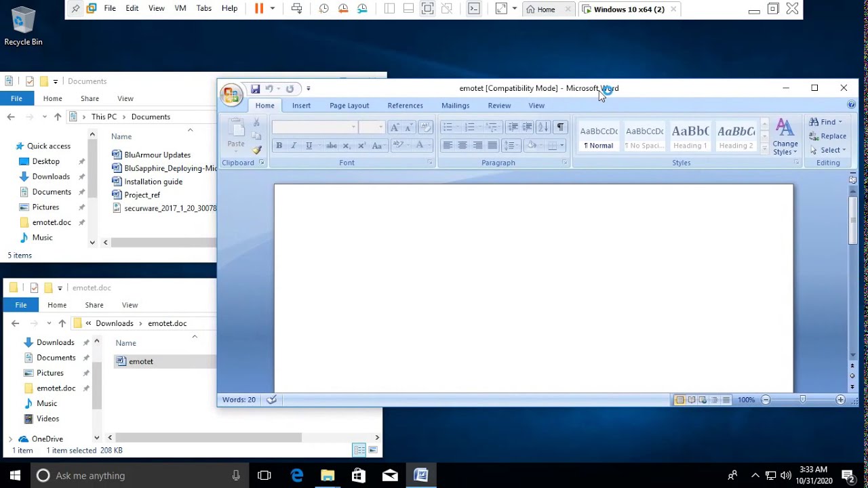
Task: Open the Find dropdown arrow
Action: [x=840, y=122]
